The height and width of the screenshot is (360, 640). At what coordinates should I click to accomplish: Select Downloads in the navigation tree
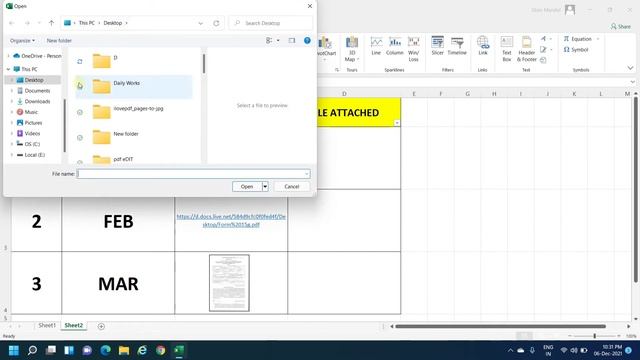click(37, 101)
